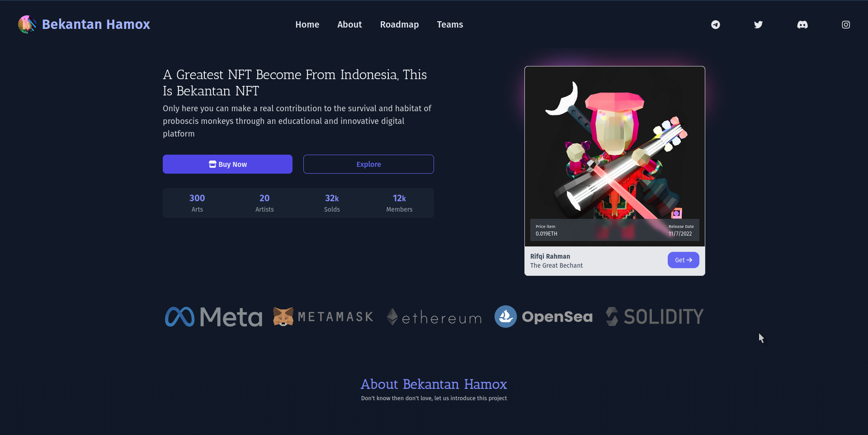
Task: Open the Discord social icon
Action: (x=802, y=24)
